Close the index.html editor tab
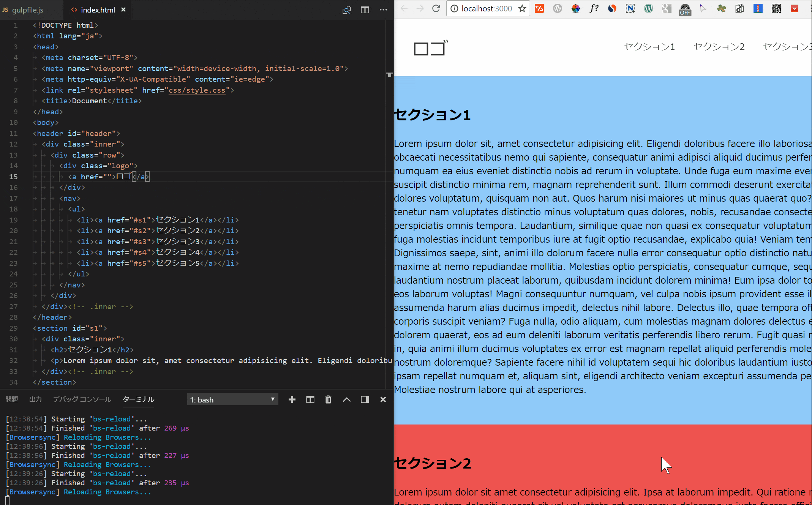The width and height of the screenshot is (812, 505). [123, 10]
